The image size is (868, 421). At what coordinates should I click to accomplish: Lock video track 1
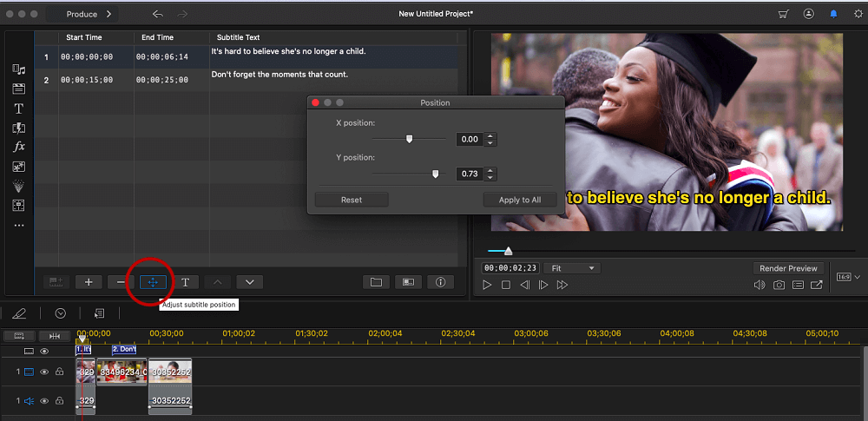pyautogui.click(x=59, y=372)
